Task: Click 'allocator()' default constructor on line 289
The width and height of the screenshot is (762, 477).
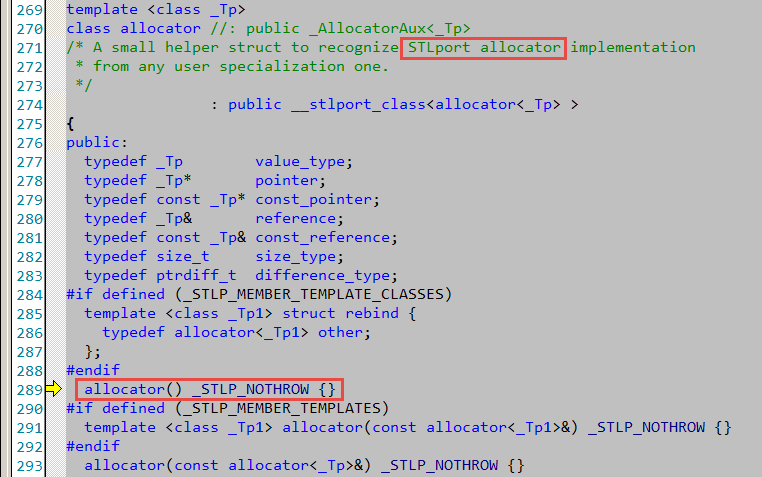Action: [x=133, y=389]
